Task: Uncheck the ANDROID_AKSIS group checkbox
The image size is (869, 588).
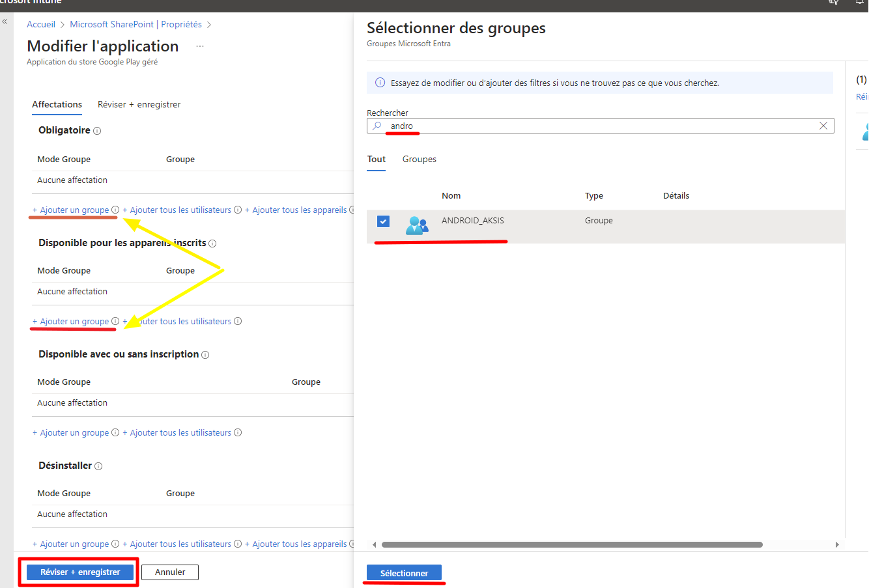Action: 383,221
